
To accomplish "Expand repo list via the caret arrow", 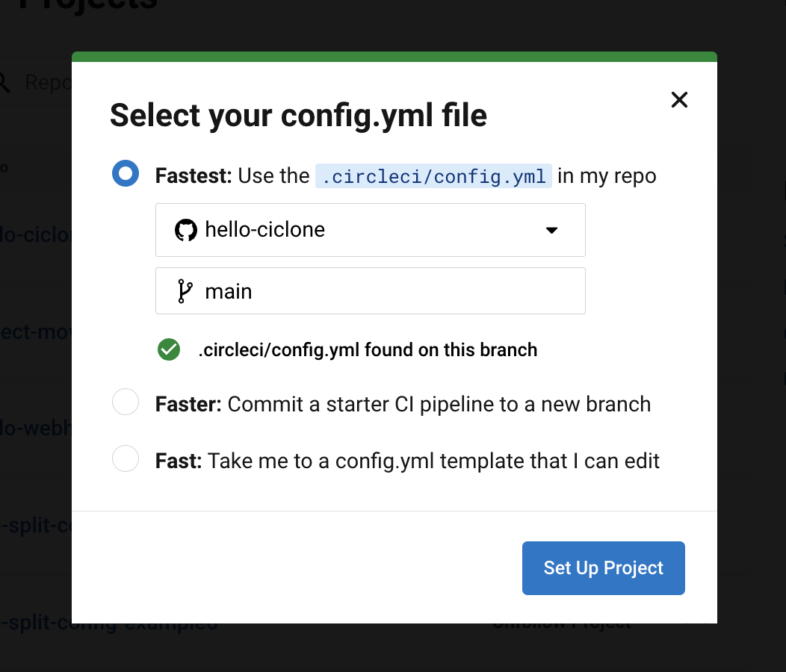I will 551,231.
